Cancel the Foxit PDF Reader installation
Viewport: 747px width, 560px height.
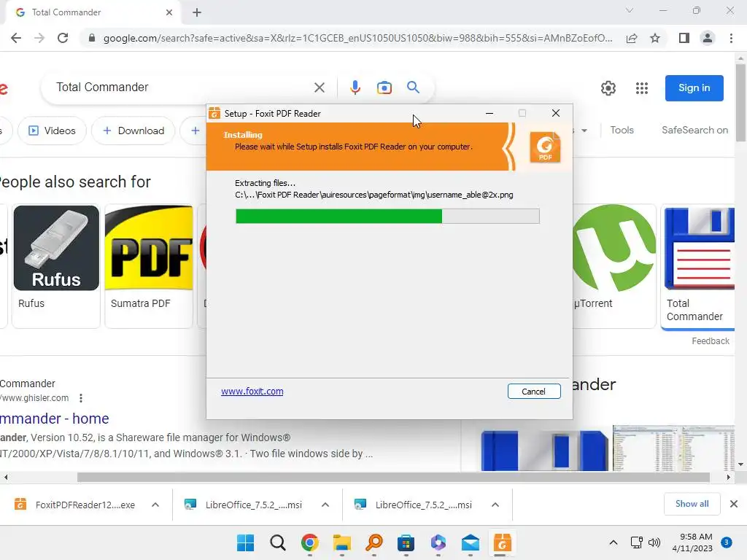533,392
